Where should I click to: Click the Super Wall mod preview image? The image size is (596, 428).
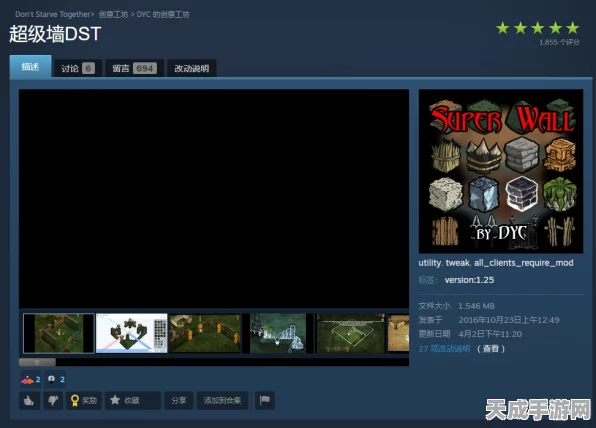click(x=501, y=171)
